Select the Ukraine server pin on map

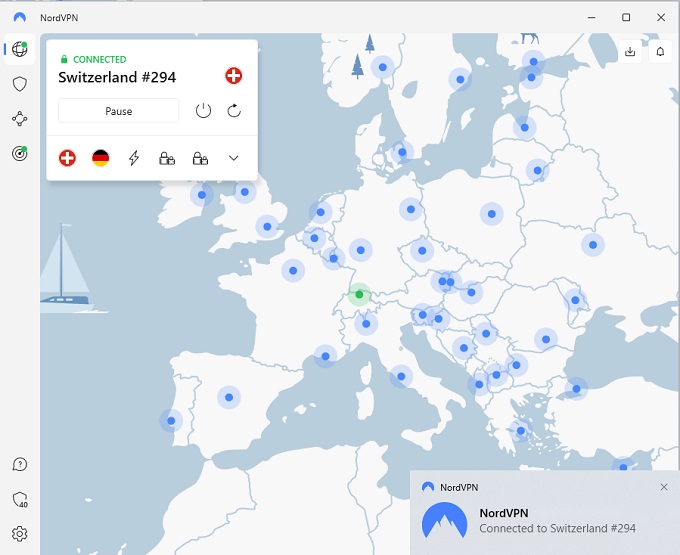pyautogui.click(x=593, y=245)
